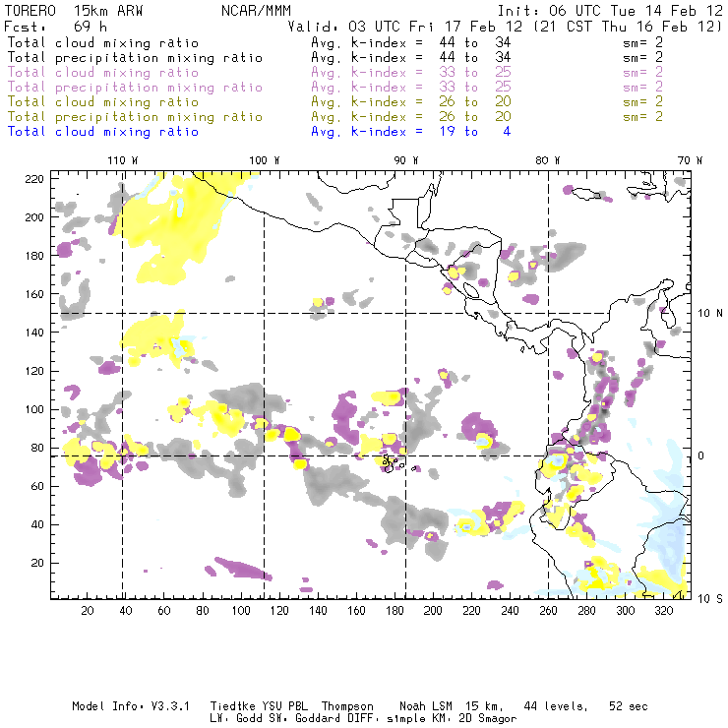Screen dimensions: 728x728
Task: Click the "220" tick on the horizontal axis
Action: pos(471,611)
